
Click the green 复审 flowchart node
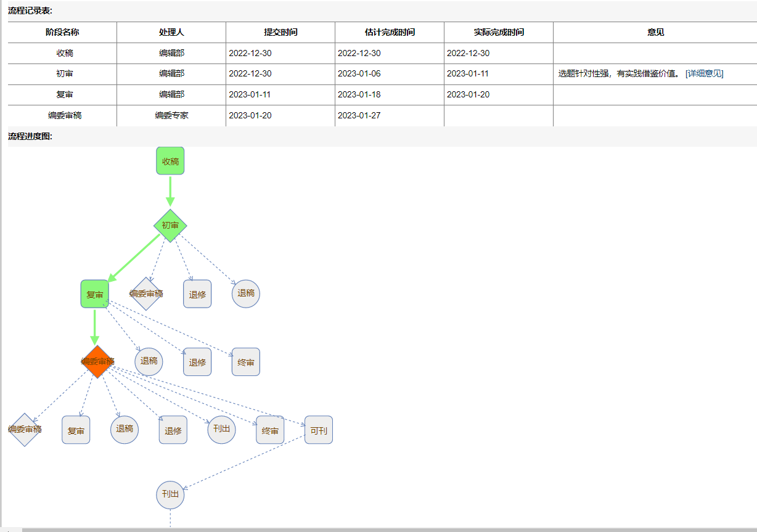coord(94,294)
